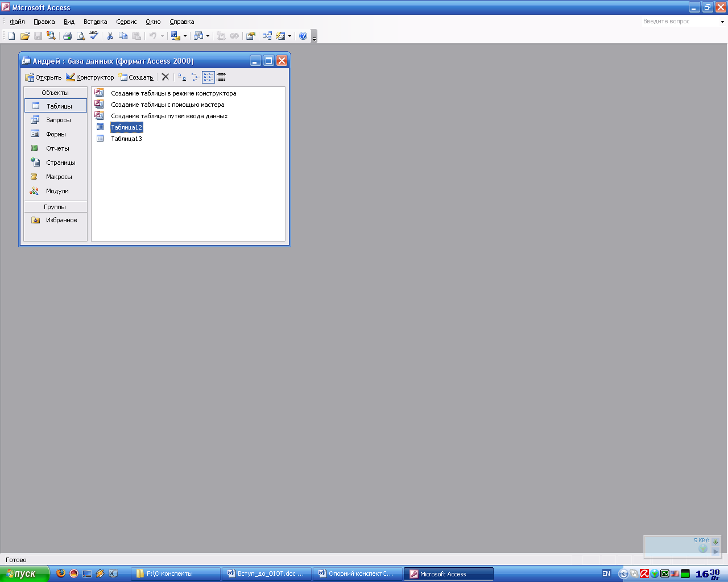The image size is (728, 582).
Task: Expand hidden tray icons with round arrow
Action: (x=623, y=574)
